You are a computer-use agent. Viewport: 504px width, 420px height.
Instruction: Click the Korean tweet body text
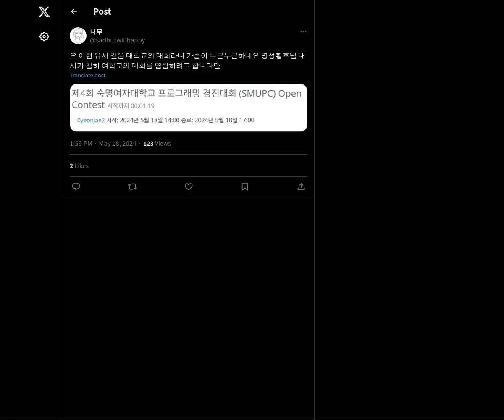coord(187,60)
